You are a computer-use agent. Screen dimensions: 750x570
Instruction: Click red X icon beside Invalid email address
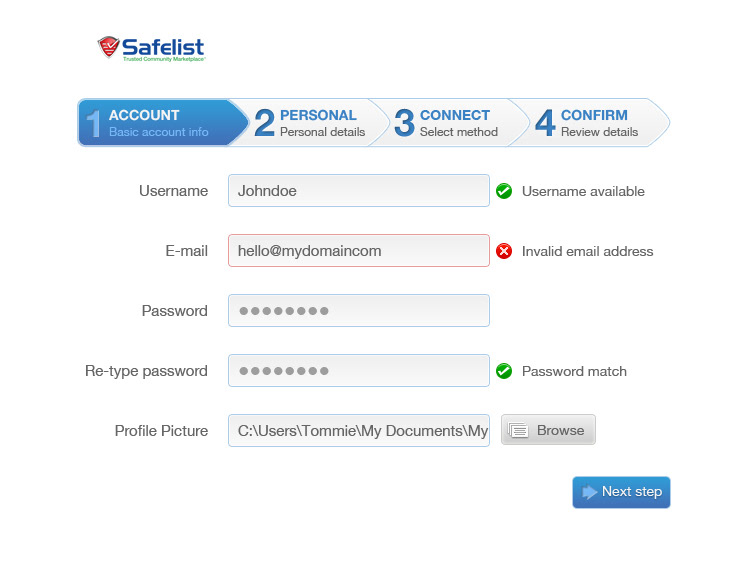coord(504,251)
